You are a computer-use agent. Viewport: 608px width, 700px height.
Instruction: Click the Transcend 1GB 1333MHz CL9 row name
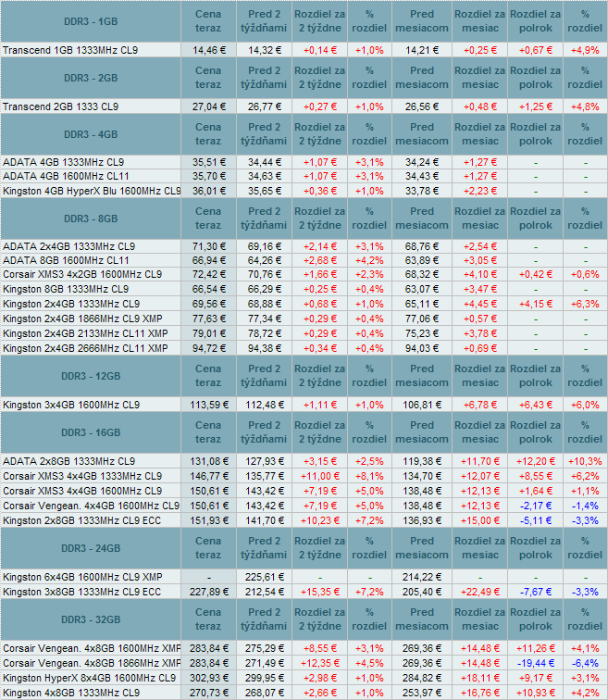(70, 50)
